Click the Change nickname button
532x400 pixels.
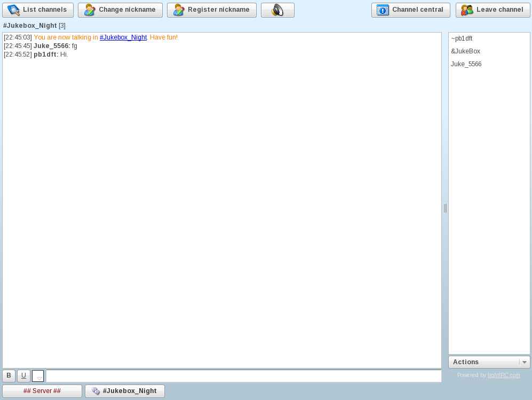[120, 10]
